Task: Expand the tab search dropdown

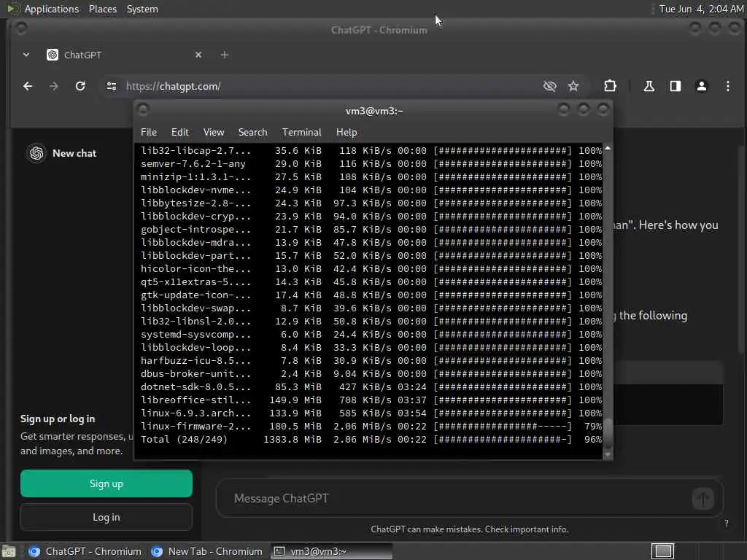Action: click(x=26, y=55)
